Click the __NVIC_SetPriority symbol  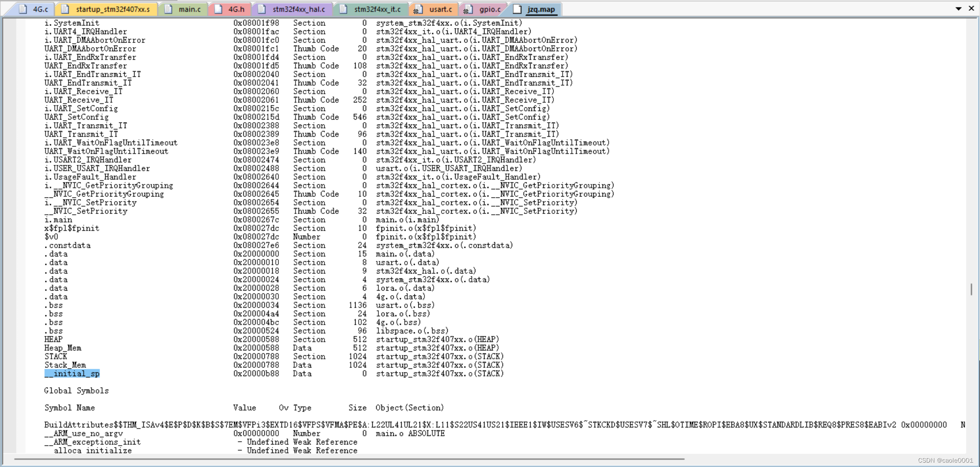(x=86, y=211)
